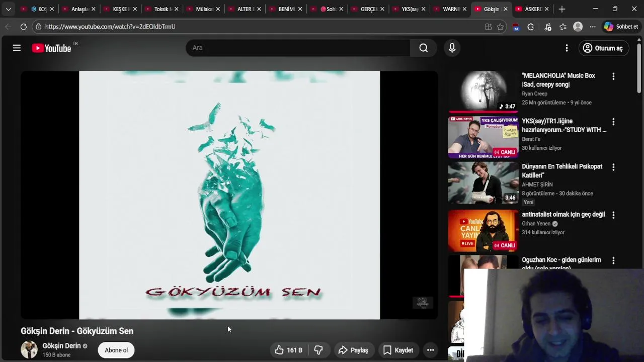Screen dimensions: 644x362
Task: Open options menu for MELANCHOLIA video
Action: coord(613,76)
